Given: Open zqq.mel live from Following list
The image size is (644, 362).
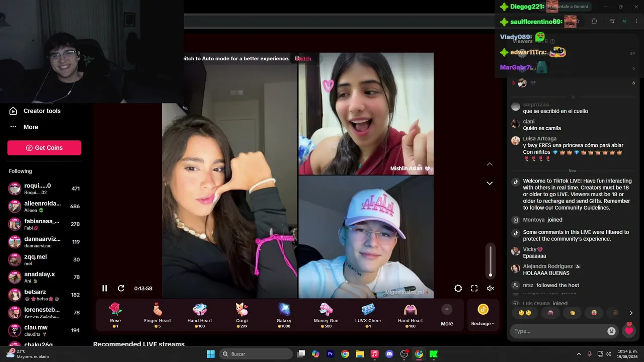Looking at the screenshot, I should point(44,259).
